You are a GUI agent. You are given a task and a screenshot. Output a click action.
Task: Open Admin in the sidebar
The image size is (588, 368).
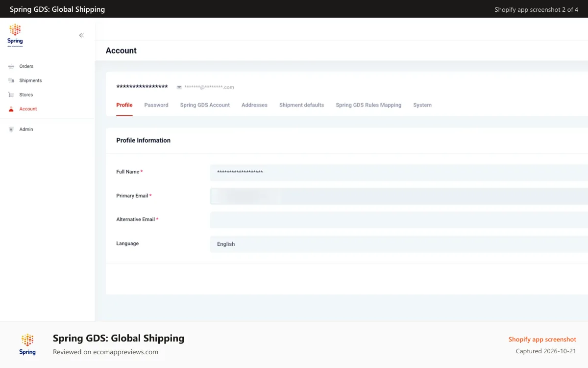pyautogui.click(x=26, y=130)
